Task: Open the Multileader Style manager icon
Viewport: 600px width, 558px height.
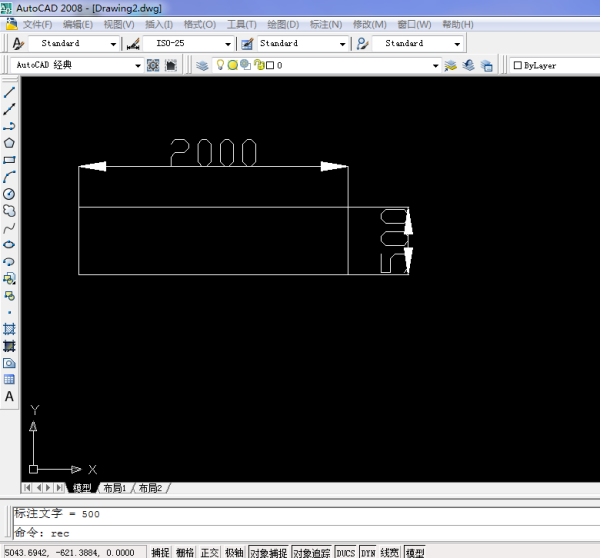Action: click(x=362, y=44)
